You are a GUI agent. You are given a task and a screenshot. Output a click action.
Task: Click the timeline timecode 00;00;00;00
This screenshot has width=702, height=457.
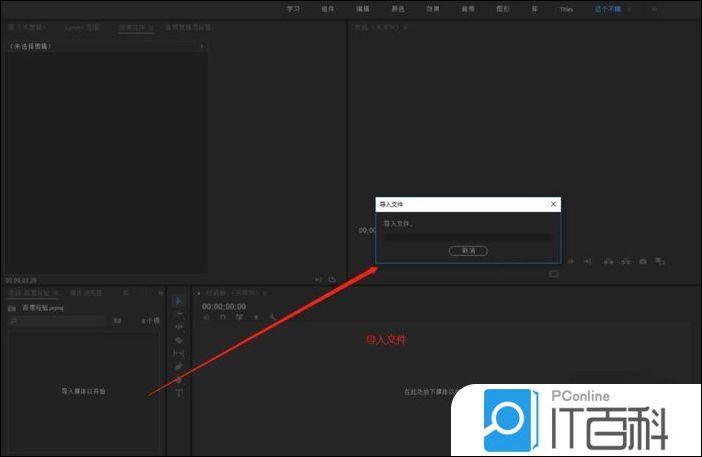click(224, 307)
